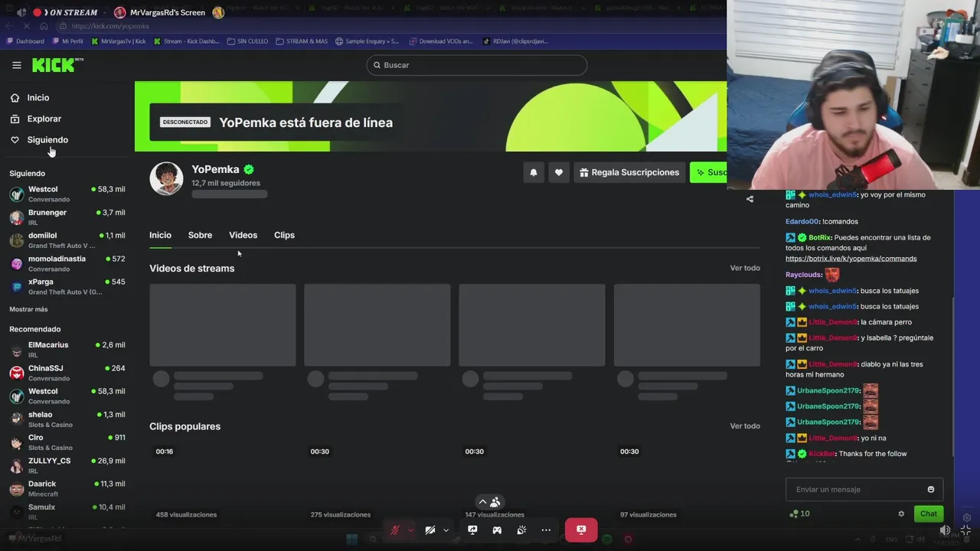This screenshot has height=551, width=980.
Task: Toggle the muted microphone button
Action: pyautogui.click(x=395, y=530)
